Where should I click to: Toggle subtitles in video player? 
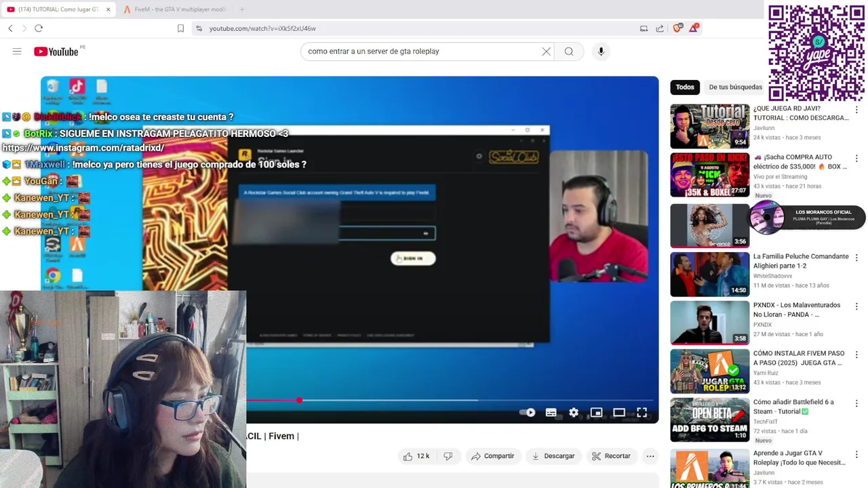point(551,413)
